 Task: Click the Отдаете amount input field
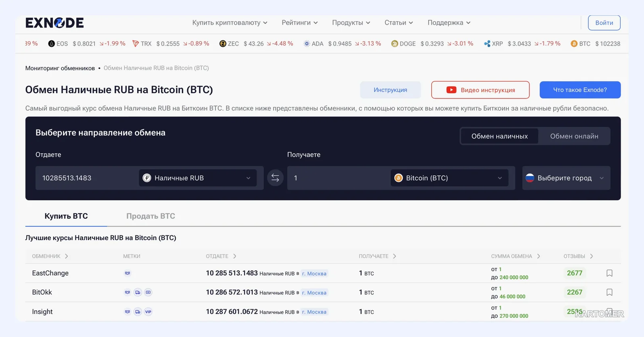(87, 178)
